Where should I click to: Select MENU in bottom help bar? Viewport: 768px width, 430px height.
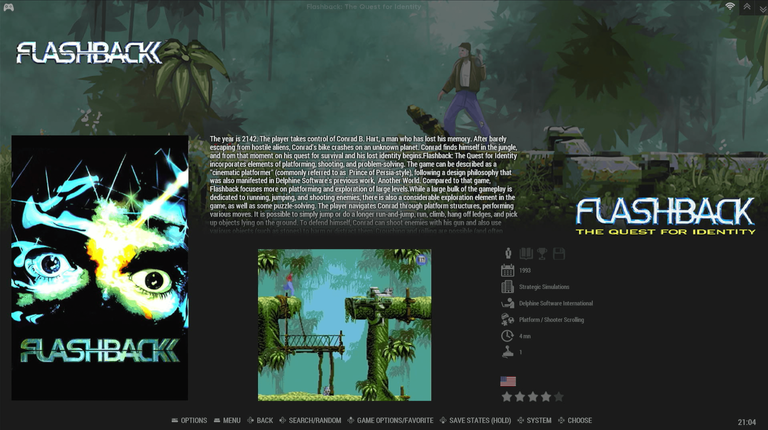coord(232,420)
